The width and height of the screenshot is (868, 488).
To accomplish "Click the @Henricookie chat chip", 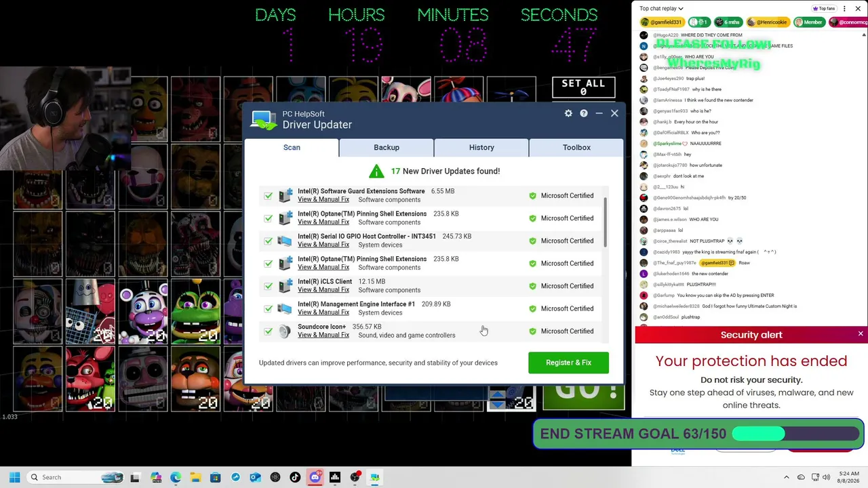I will coord(769,22).
